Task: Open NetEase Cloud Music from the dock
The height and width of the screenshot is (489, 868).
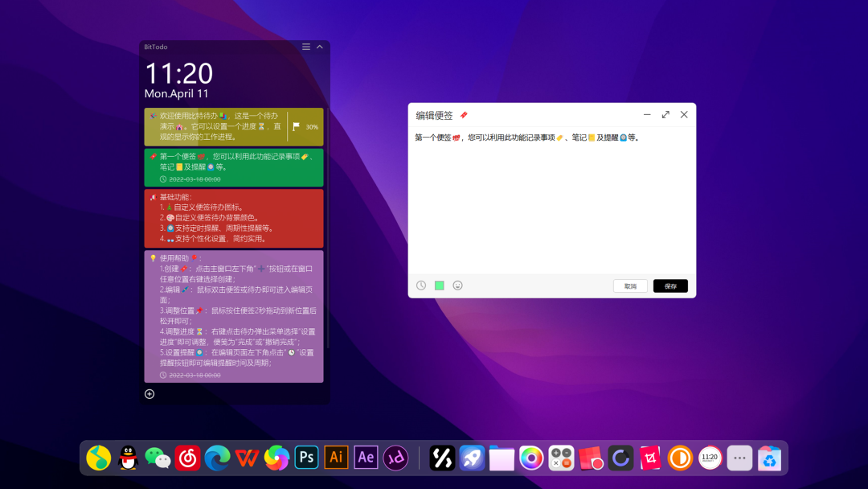Action: pyautogui.click(x=187, y=458)
